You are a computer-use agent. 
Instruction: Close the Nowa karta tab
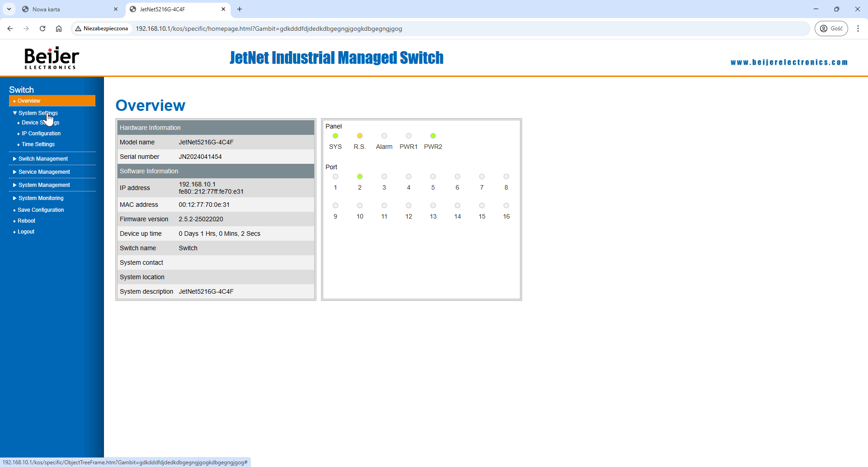coord(116,9)
